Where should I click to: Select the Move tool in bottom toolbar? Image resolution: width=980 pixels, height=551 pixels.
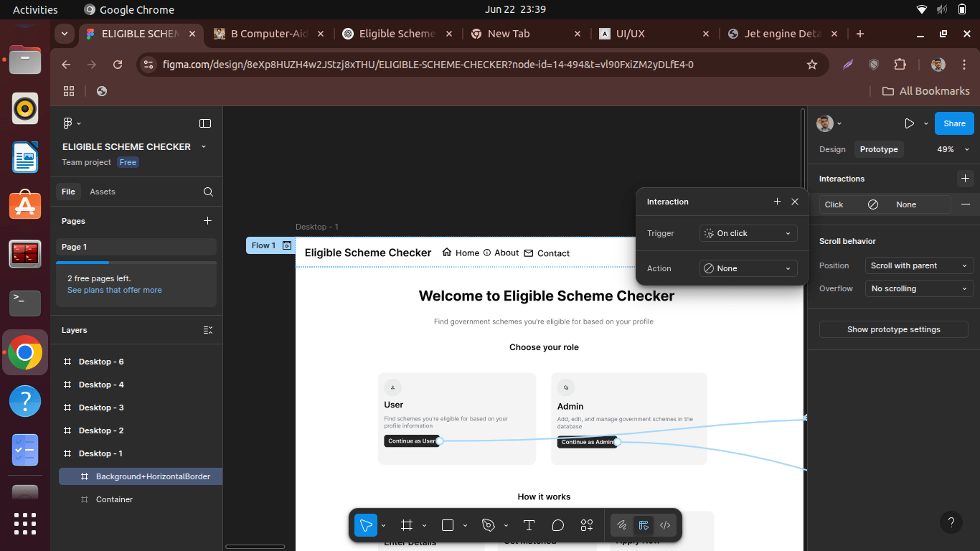click(x=366, y=525)
